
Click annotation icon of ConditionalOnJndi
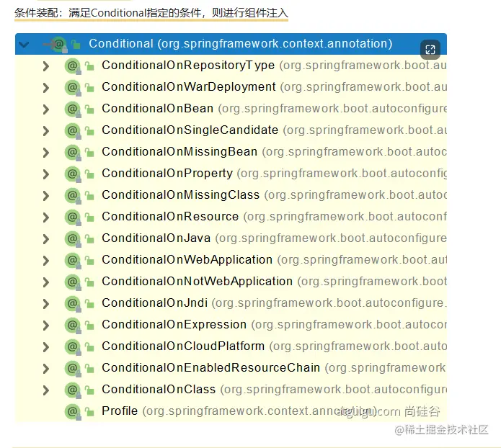click(73, 304)
